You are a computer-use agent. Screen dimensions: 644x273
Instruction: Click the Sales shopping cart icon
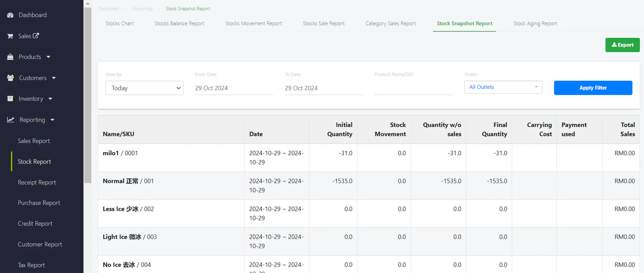pos(10,36)
